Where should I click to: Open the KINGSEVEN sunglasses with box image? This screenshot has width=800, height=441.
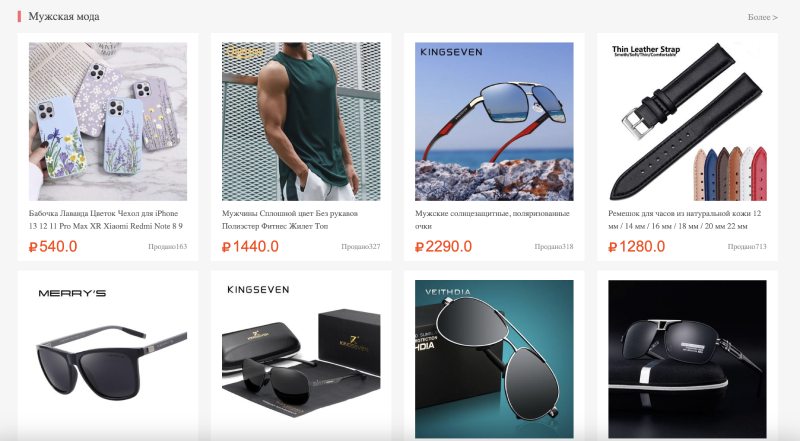[x=301, y=359]
